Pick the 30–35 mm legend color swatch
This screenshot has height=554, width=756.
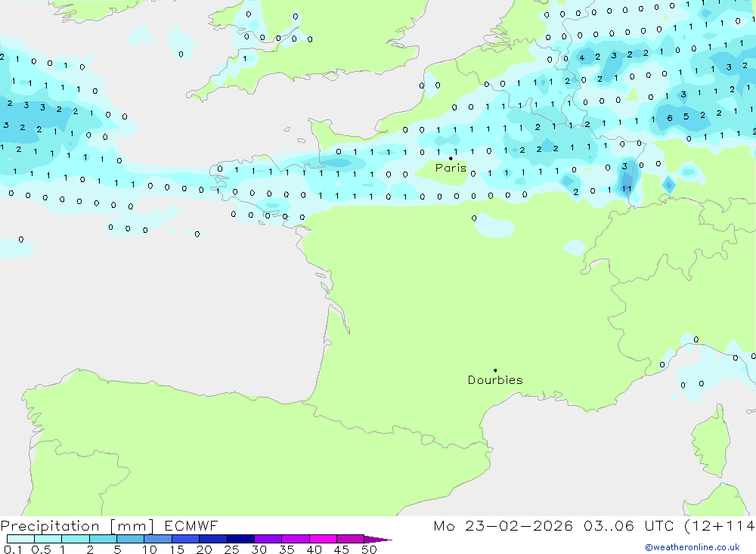pyautogui.click(x=268, y=539)
